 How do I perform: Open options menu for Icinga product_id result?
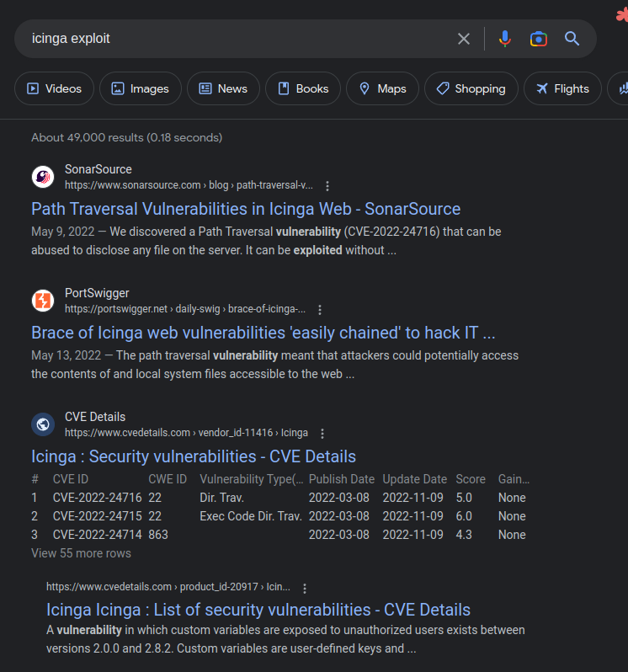305,589
